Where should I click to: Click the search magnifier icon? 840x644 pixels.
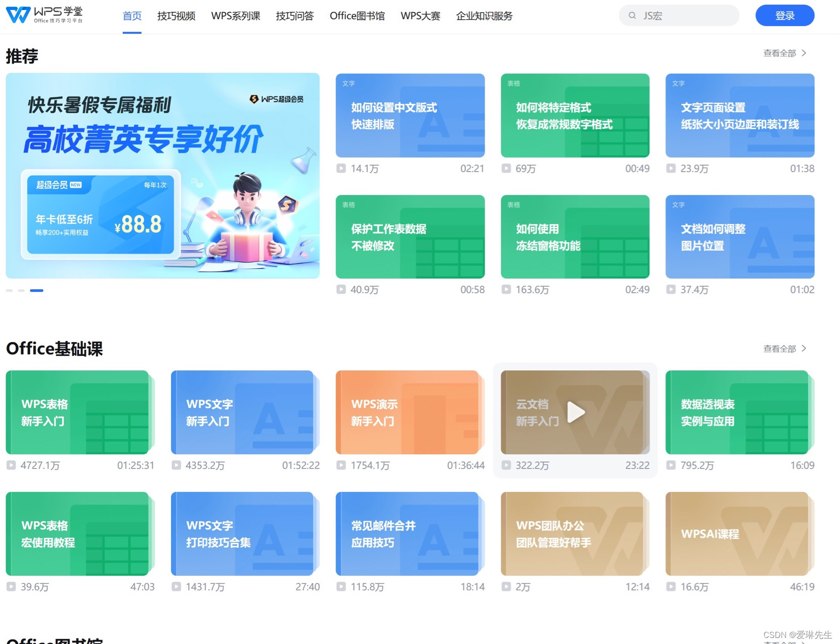point(632,16)
